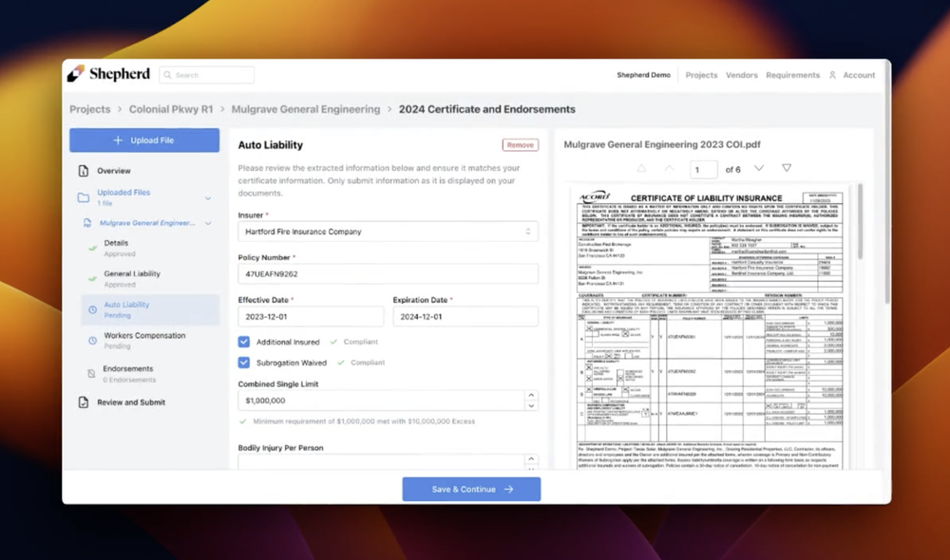
Task: Click the Combined Single Limit field
Action: (x=381, y=401)
